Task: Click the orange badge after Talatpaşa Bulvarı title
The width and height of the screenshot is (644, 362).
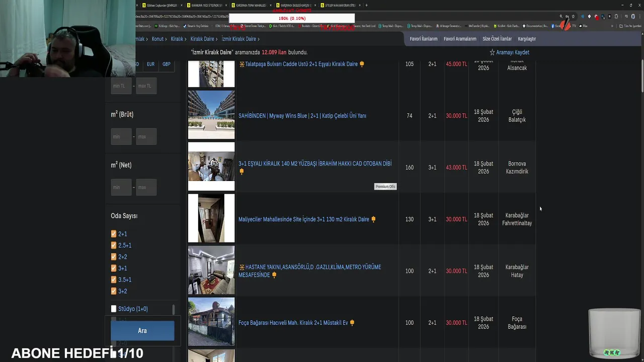Action: (362, 64)
